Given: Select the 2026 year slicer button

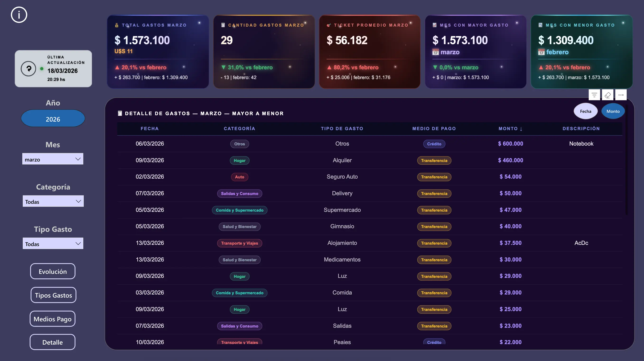Looking at the screenshot, I should 53,119.
